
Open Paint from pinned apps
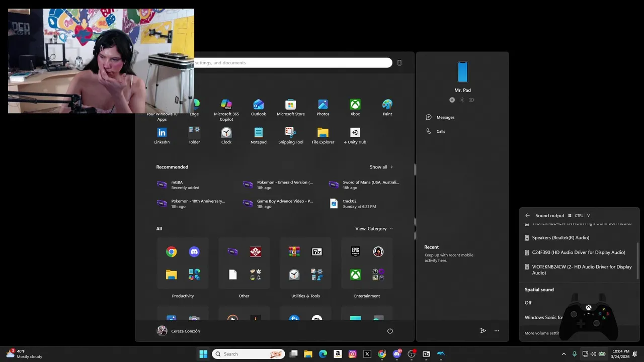(387, 108)
